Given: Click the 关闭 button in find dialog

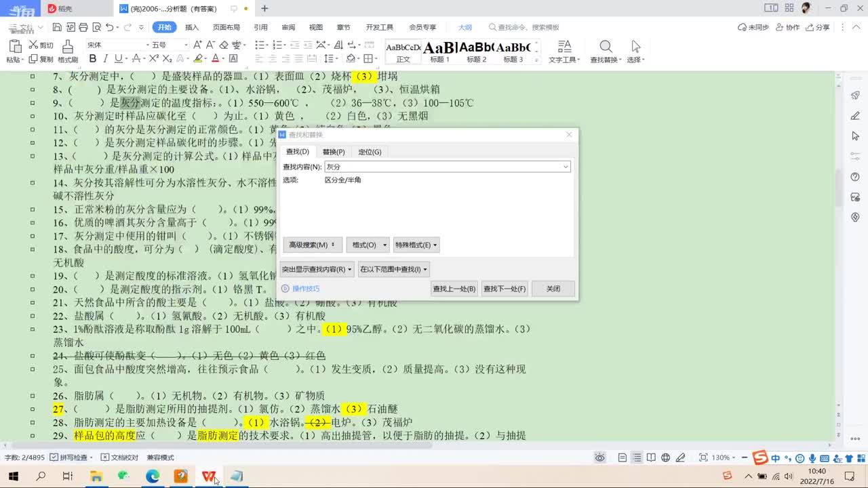Looking at the screenshot, I should click(x=553, y=289).
